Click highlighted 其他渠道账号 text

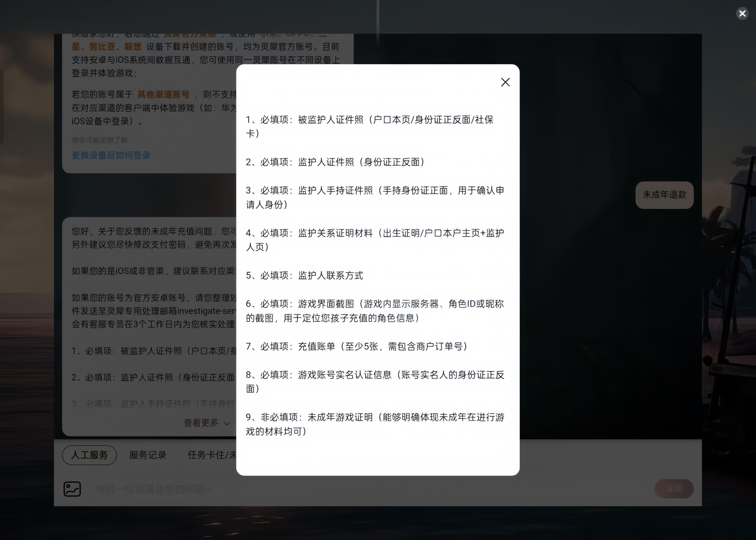163,94
